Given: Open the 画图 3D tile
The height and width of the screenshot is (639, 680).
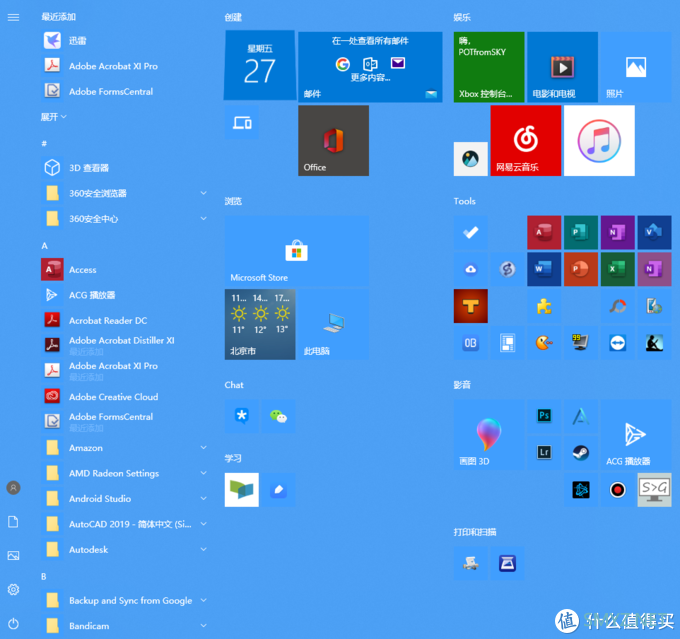Looking at the screenshot, I should point(489,434).
